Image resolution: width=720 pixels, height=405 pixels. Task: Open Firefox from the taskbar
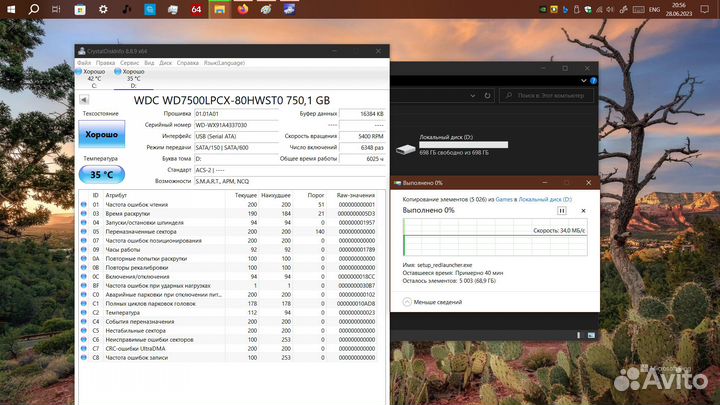pyautogui.click(x=243, y=9)
